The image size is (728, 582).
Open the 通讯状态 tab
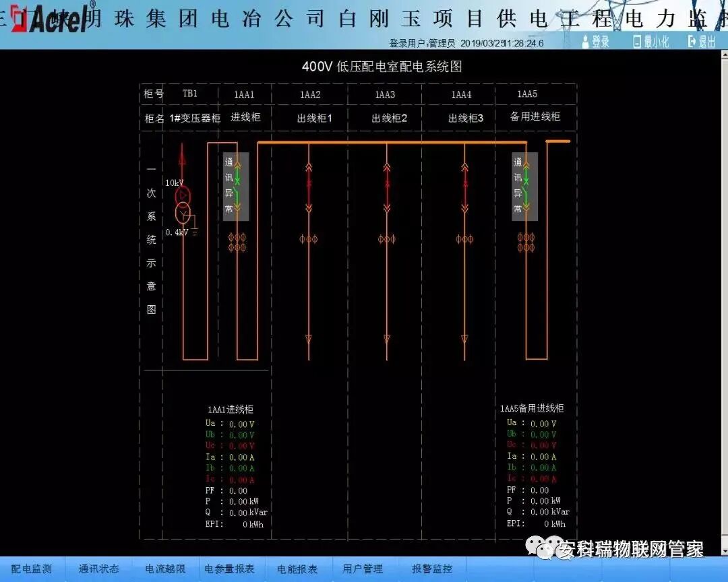(98, 569)
